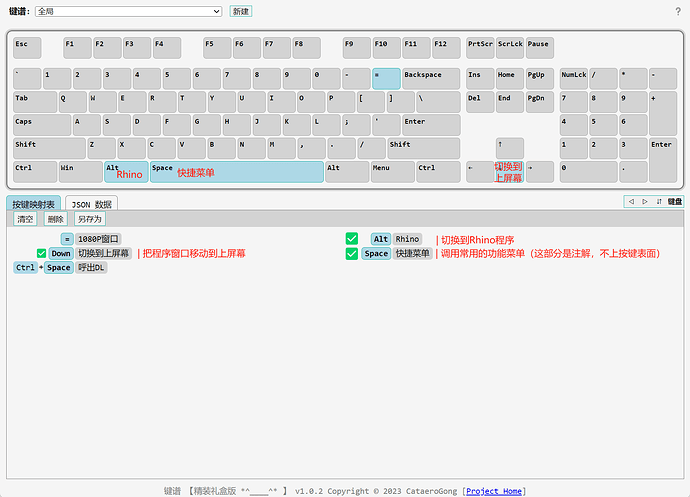Click the up-down swap arrows icon

[658, 201]
